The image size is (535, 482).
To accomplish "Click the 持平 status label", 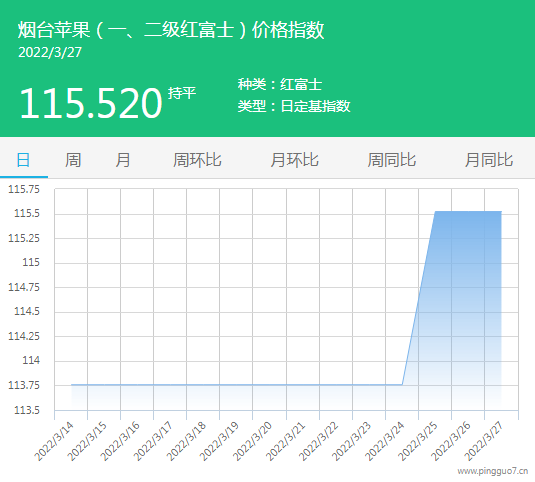I will pyautogui.click(x=182, y=93).
